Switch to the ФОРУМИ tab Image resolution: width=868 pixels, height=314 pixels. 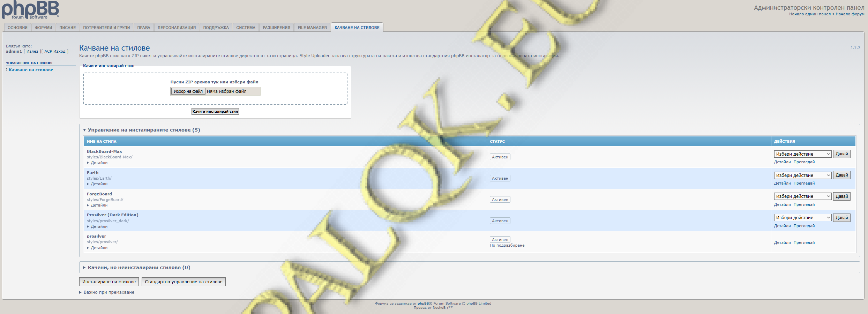44,28
